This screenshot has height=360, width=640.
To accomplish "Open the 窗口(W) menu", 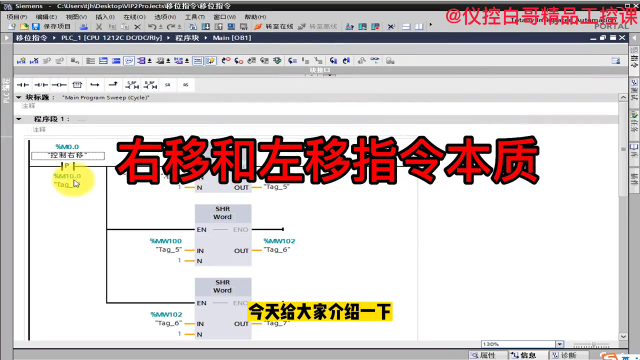I will (224, 17).
